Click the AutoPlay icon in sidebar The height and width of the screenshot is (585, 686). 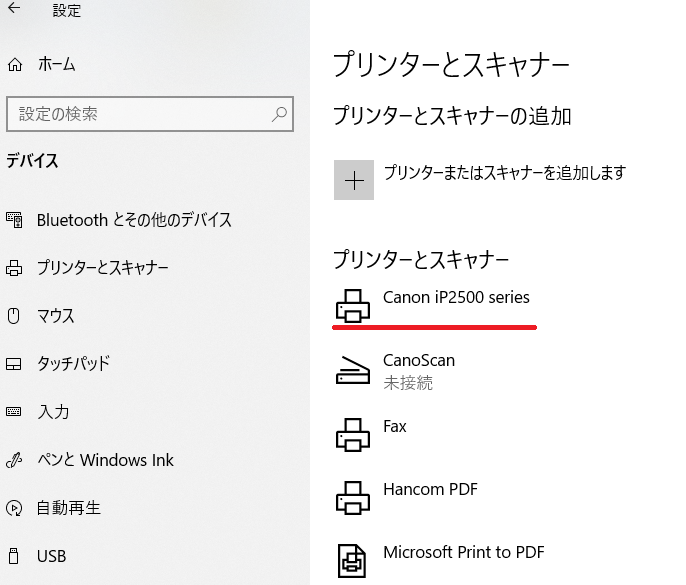click(14, 508)
